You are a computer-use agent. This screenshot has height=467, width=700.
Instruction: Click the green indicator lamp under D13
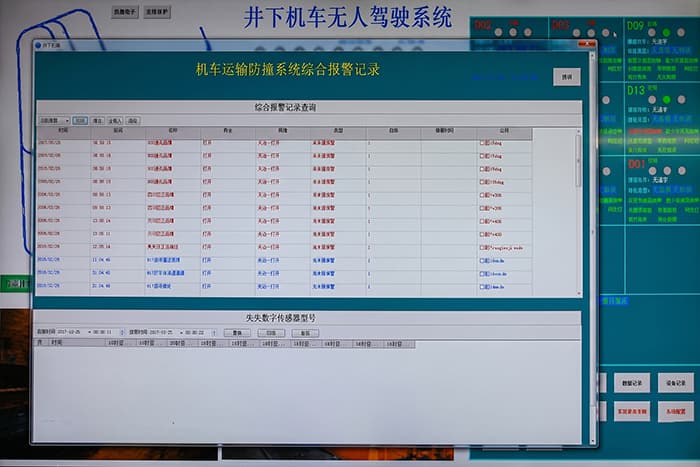pos(667,99)
